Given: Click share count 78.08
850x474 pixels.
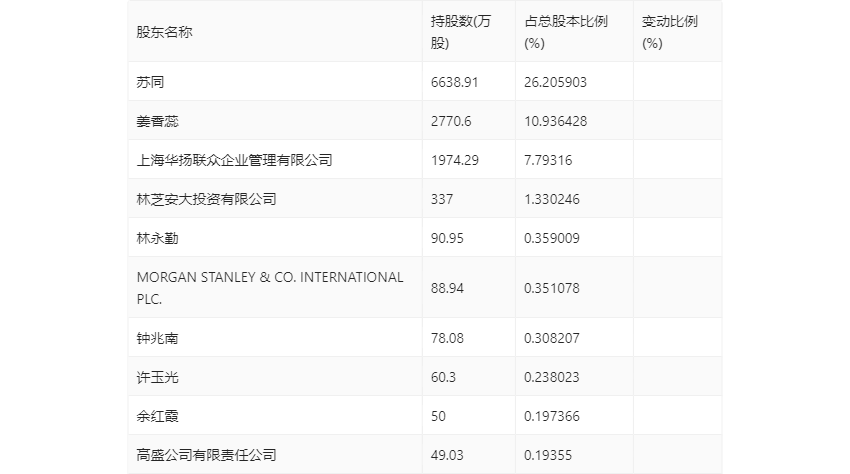Looking at the screenshot, I should click(447, 338).
